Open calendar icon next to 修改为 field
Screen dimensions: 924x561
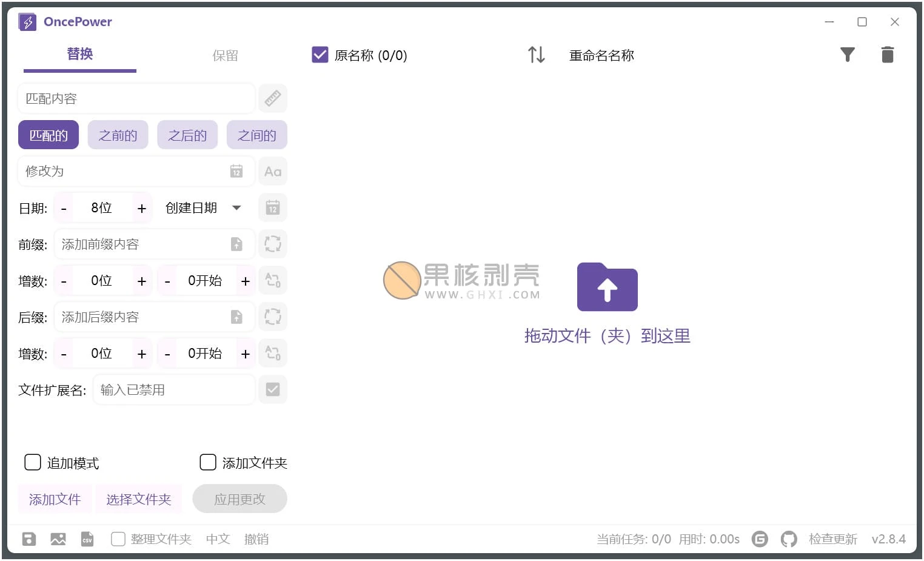point(236,171)
